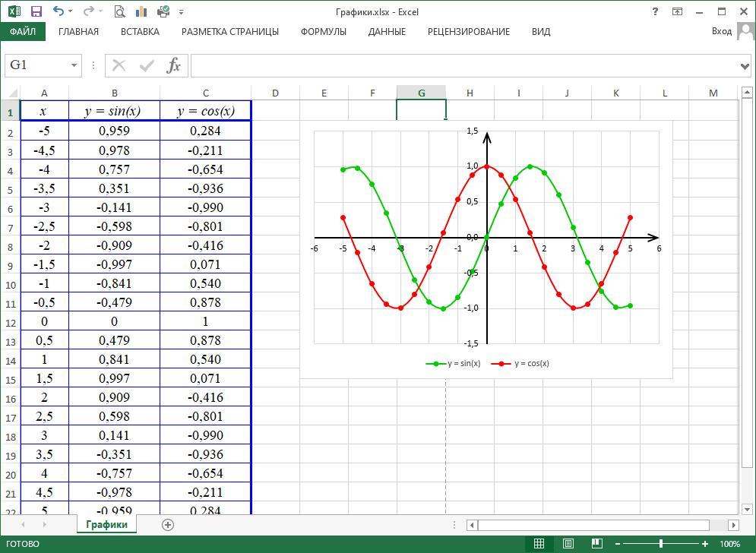Viewport: 756px width, 553px height.
Task: Click the Help question mark icon
Action: [655, 11]
